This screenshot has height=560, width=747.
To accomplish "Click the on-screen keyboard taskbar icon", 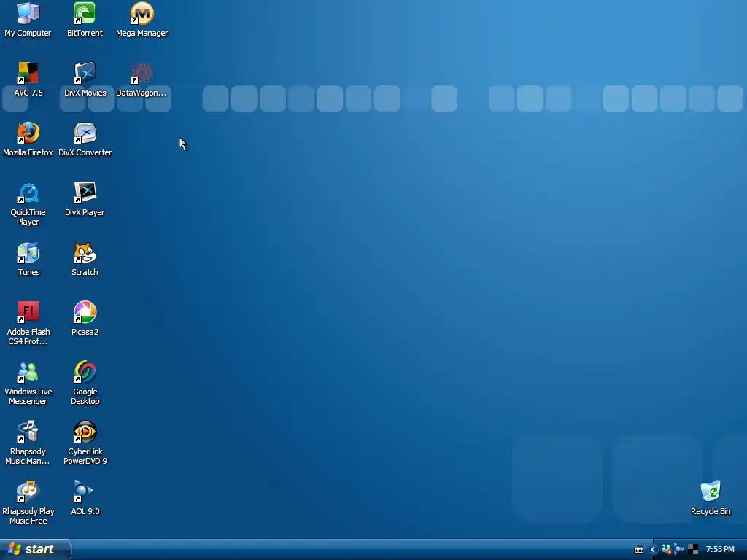I will [x=639, y=550].
